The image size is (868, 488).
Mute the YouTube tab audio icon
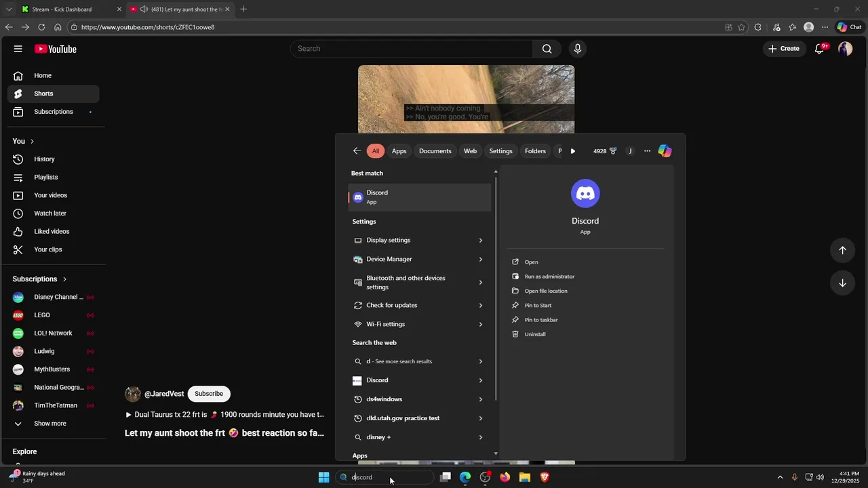(x=144, y=9)
